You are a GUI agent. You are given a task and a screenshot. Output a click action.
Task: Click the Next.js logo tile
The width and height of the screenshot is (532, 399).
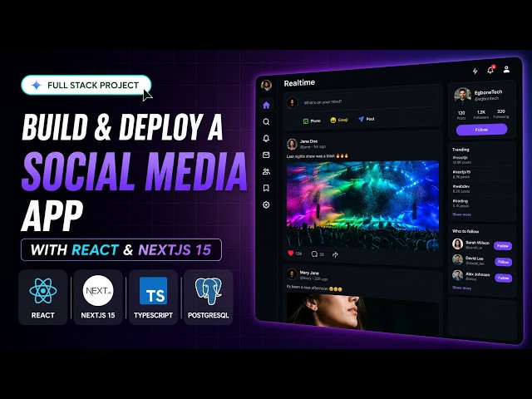coord(98,298)
